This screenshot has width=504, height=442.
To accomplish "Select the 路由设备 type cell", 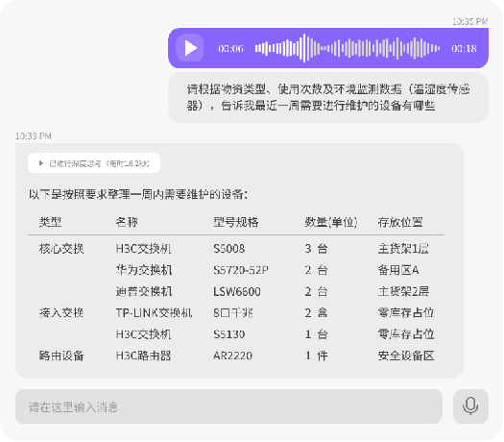I will [x=61, y=356].
